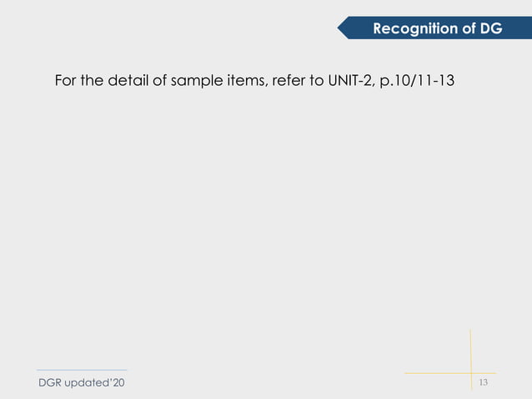Click the words "sample items," in the body
Image resolution: width=532 pixels, height=399 pixels.
point(219,81)
